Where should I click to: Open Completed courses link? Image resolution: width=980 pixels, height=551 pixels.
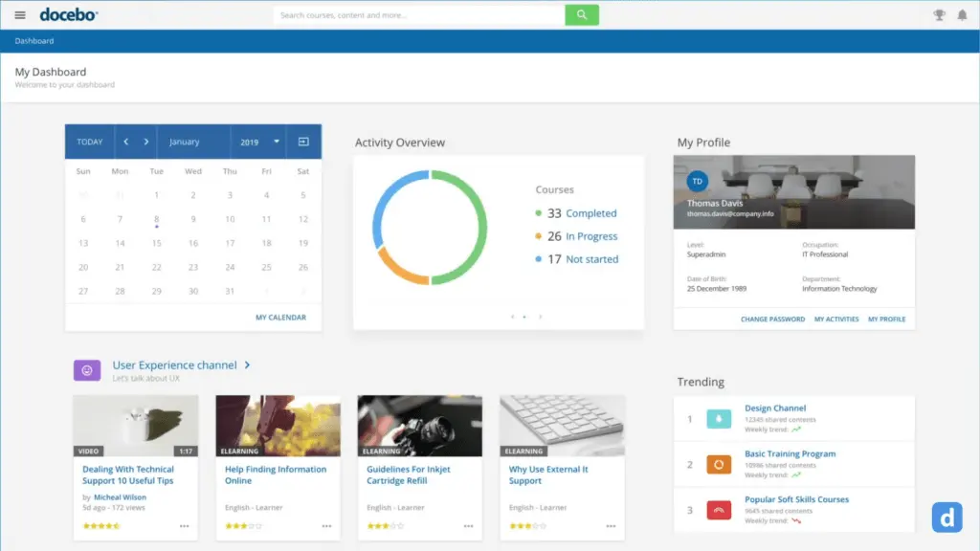[590, 213]
